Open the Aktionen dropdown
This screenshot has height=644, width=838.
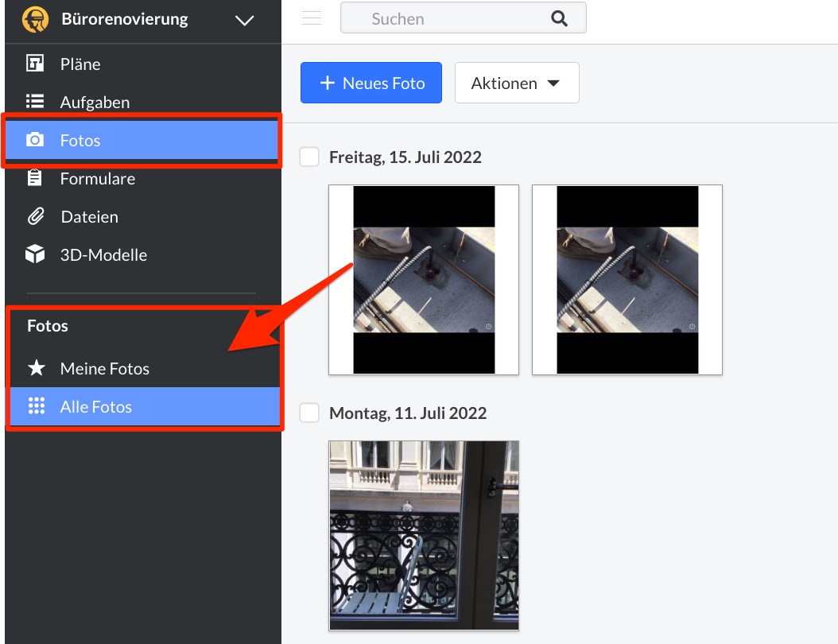pyautogui.click(x=516, y=83)
